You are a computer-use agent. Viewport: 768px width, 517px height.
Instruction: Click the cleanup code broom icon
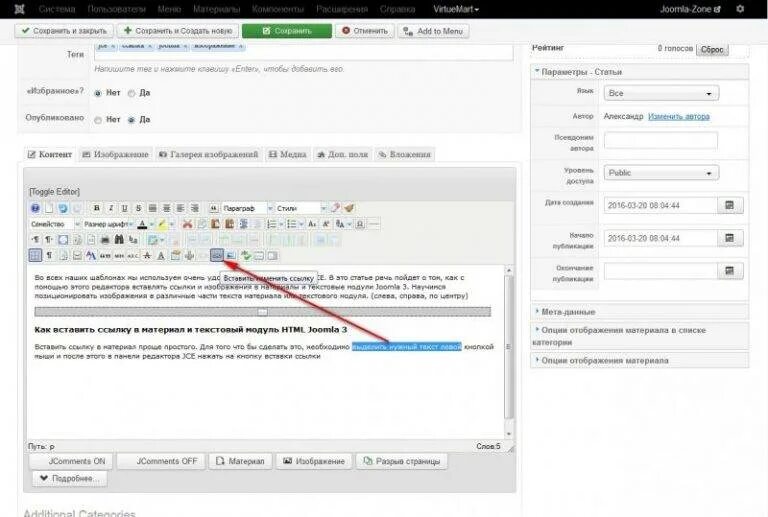[349, 208]
